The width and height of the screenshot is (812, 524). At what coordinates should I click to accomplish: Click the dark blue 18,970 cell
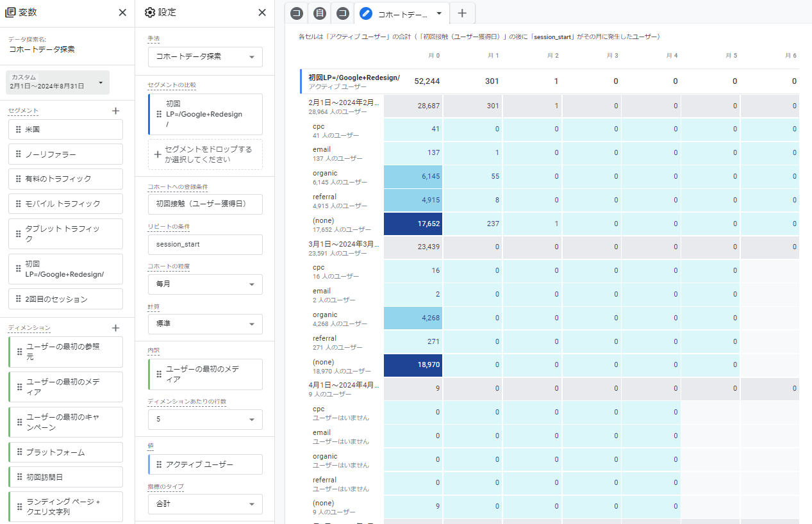coord(413,364)
